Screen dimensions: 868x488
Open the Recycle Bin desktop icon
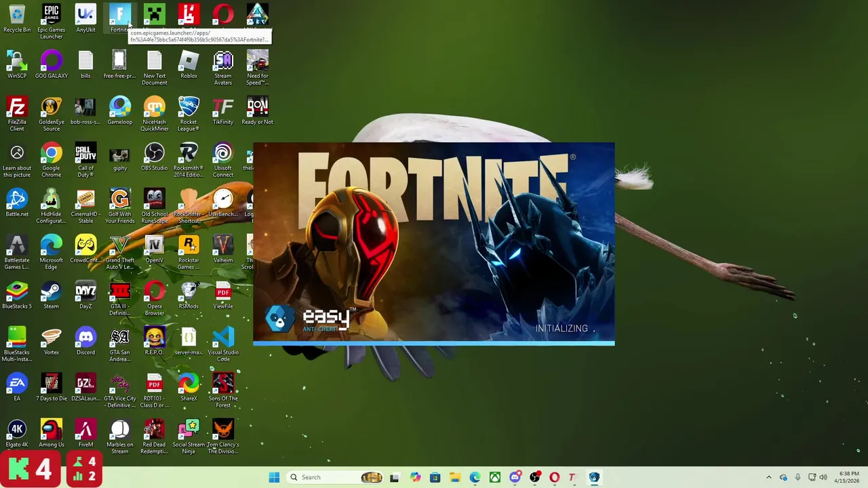[17, 18]
